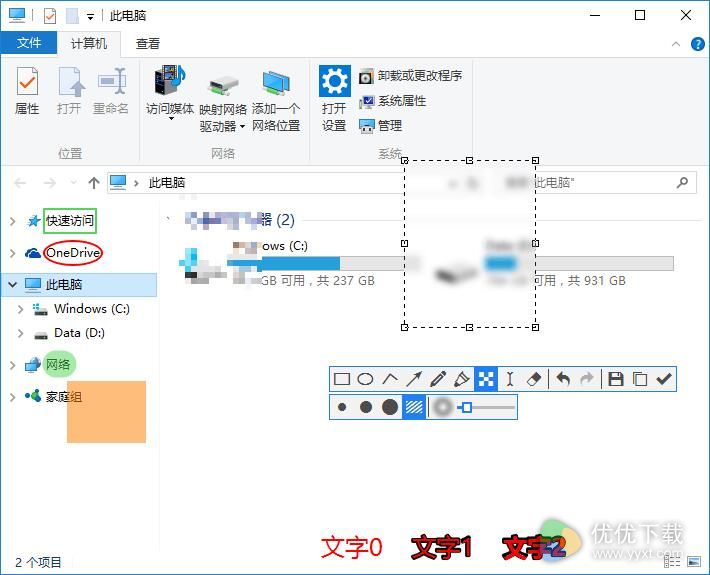This screenshot has height=575, width=710.
Task: Undo the last annotation
Action: point(563,379)
